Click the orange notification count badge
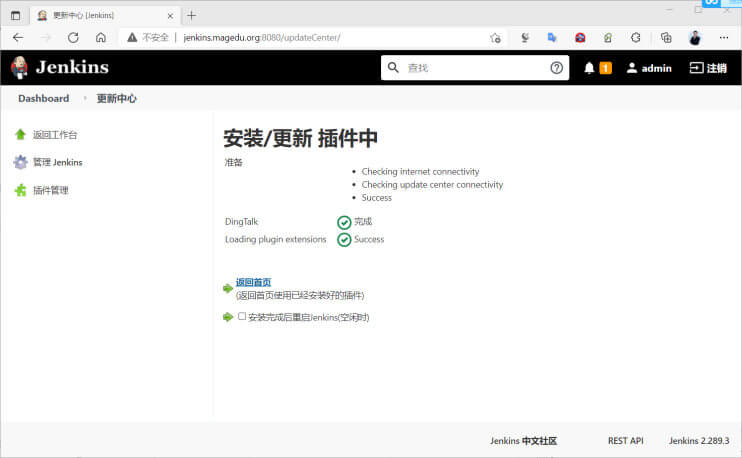The width and height of the screenshot is (742, 458). (x=605, y=68)
